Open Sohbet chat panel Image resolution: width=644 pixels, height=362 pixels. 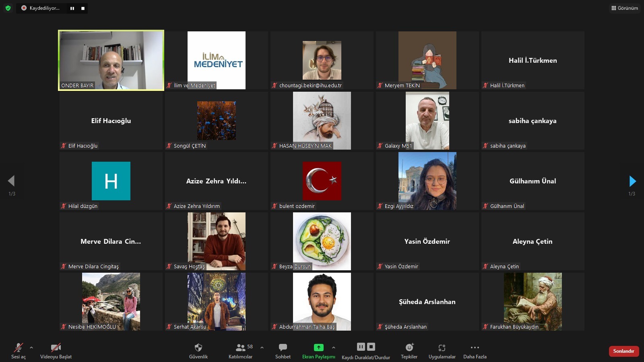(x=283, y=350)
